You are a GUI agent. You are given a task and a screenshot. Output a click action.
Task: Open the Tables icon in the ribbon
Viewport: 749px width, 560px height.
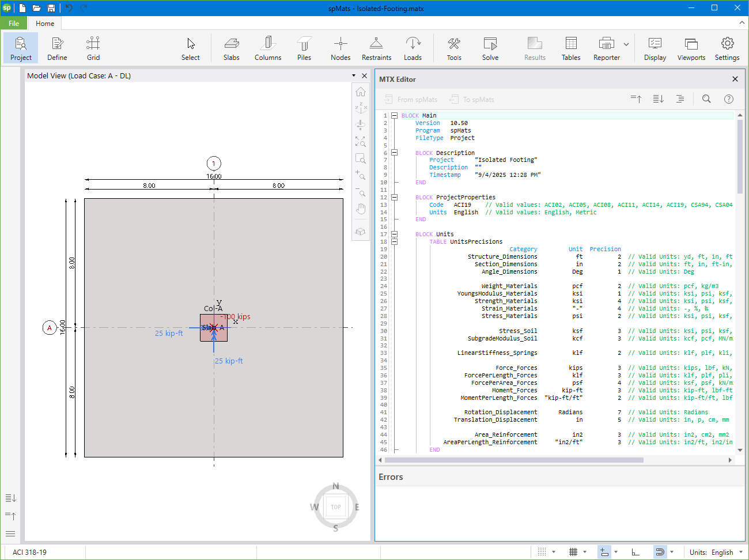tap(571, 48)
